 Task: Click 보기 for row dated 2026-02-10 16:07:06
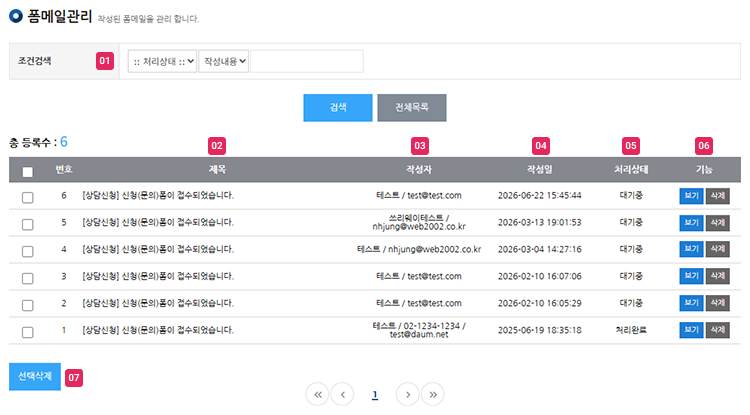point(691,276)
